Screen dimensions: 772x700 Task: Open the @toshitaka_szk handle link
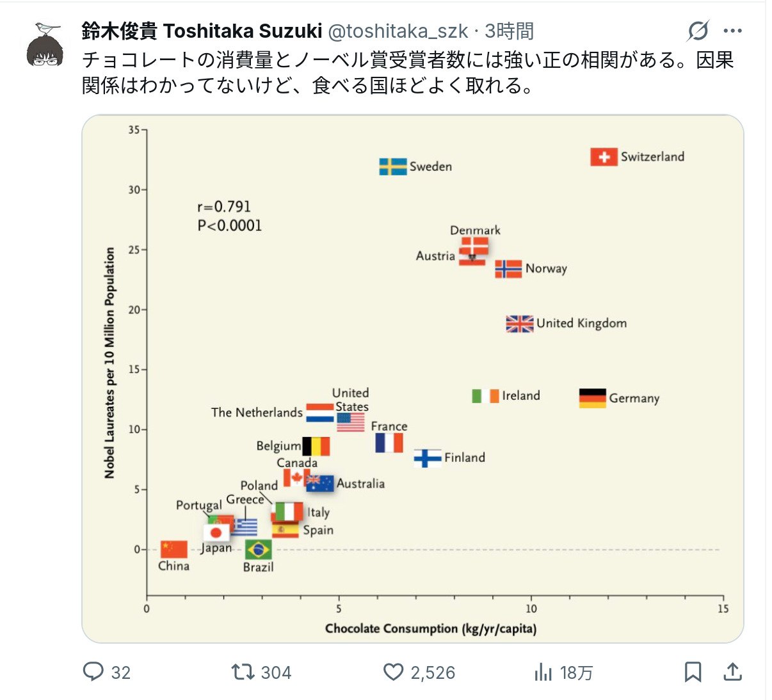coord(398,31)
